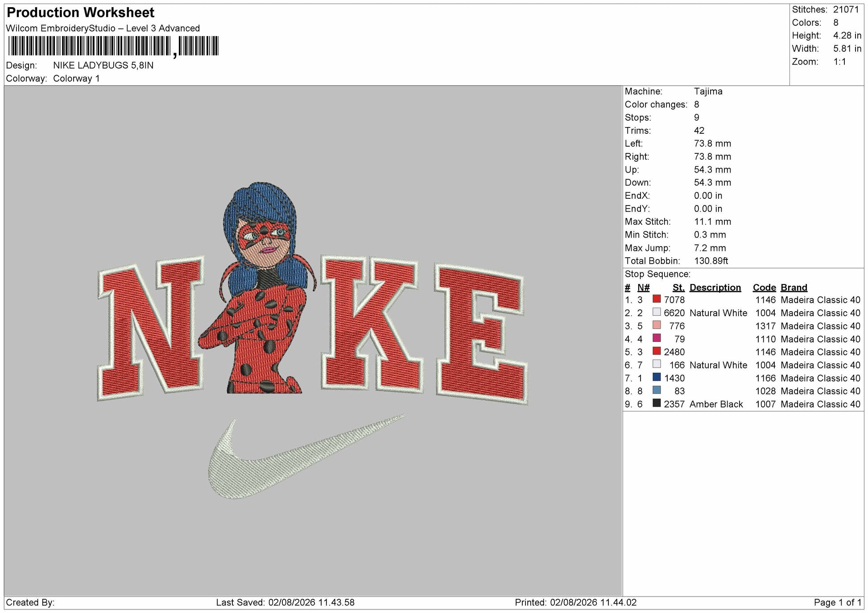
Task: Click stitch count 7078 in stop 1
Action: [x=674, y=300]
